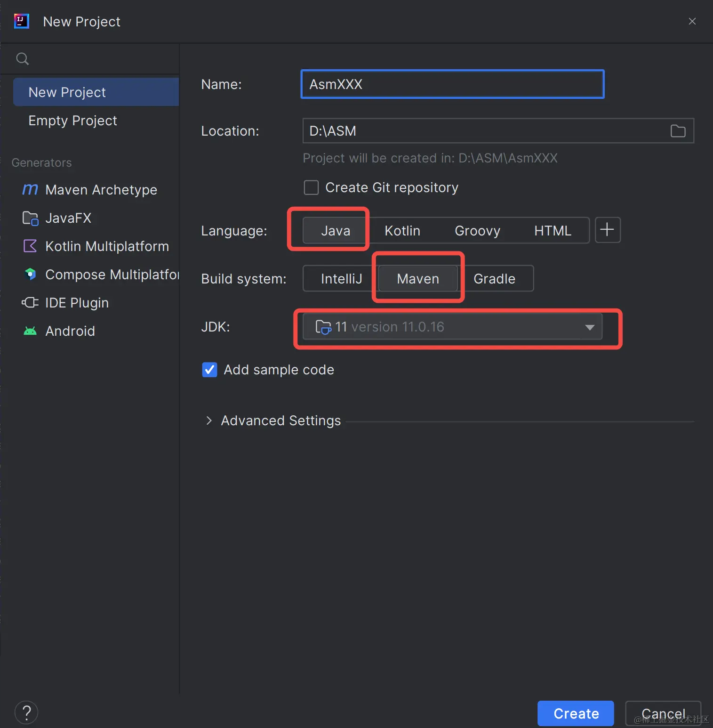Click the IntelliJ IDEA logo icon
This screenshot has height=728, width=713.
click(22, 21)
